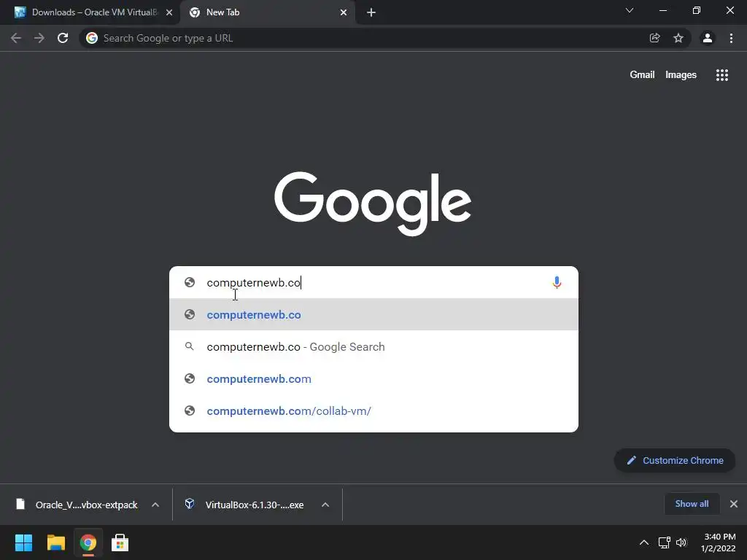This screenshot has width=747, height=560.
Task: Open the tab search dropdown arrow
Action: (x=630, y=10)
